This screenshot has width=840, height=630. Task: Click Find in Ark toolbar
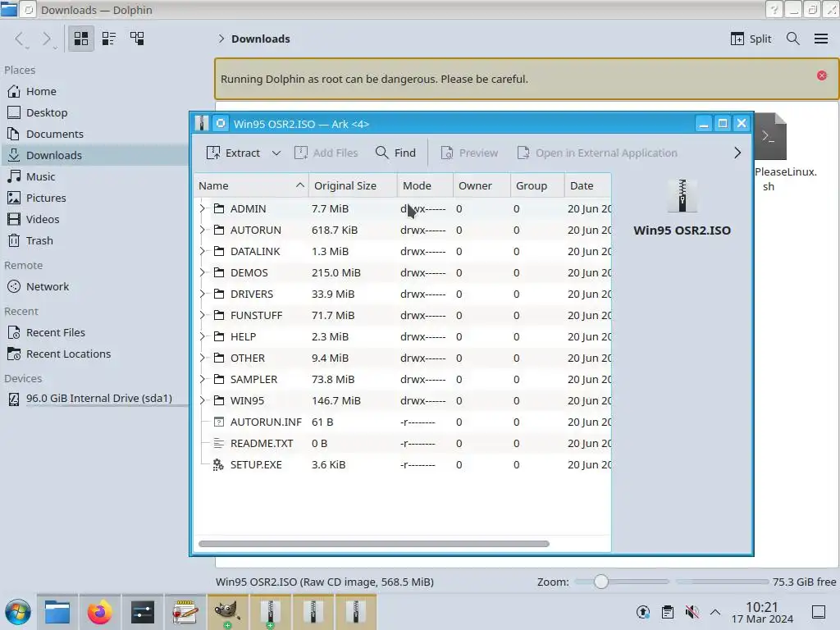click(x=396, y=153)
